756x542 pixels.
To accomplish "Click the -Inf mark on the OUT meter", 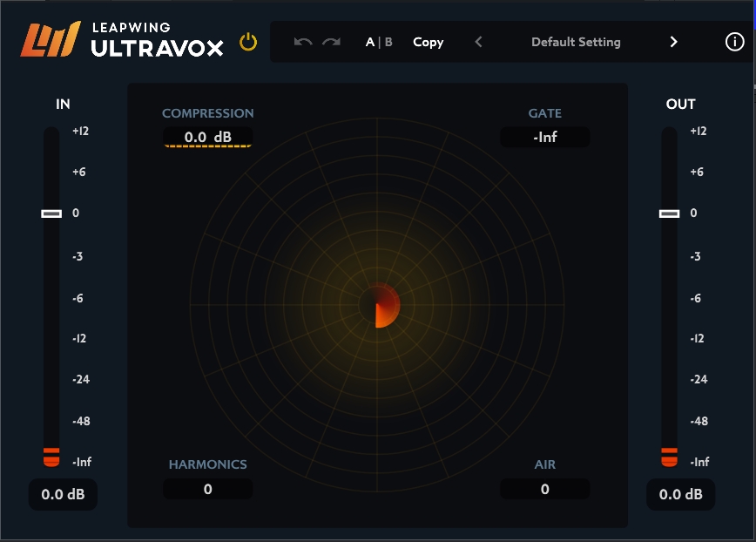I will point(699,462).
